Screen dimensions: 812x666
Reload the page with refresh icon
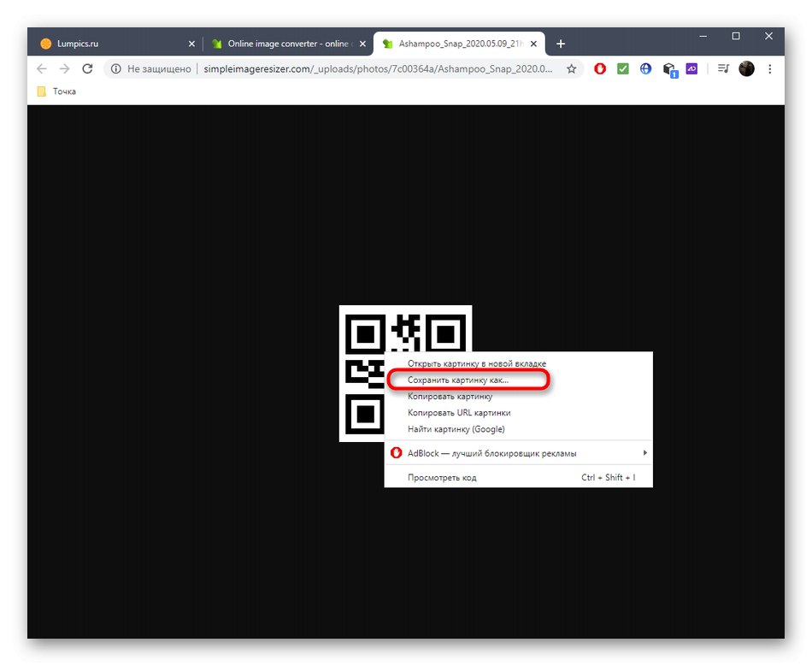pos(87,69)
